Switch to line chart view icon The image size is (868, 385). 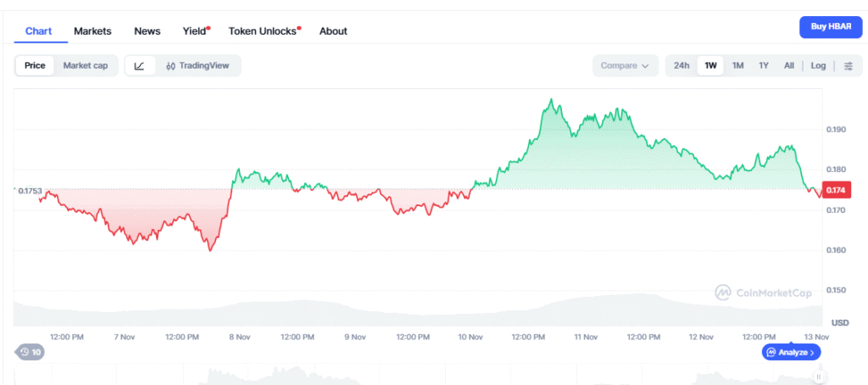[140, 66]
